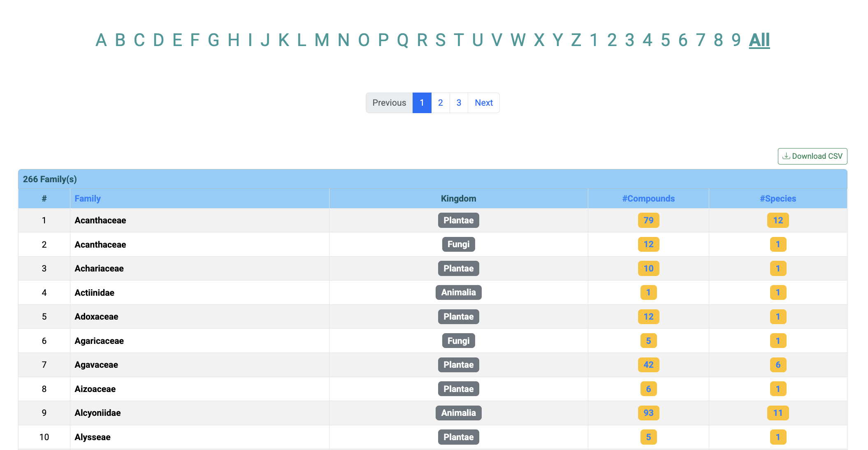The image size is (868, 450).
Task: Click the Previous pagination button
Action: click(389, 103)
